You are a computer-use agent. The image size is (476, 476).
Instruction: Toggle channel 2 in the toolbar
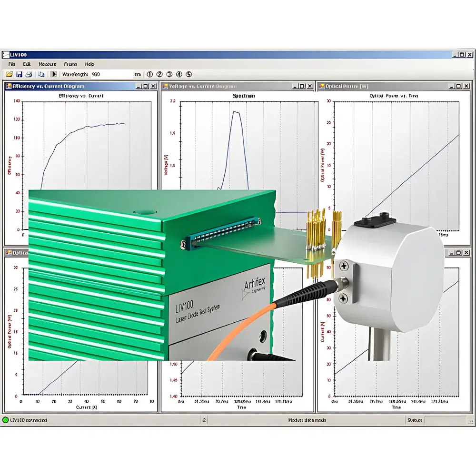(159, 74)
